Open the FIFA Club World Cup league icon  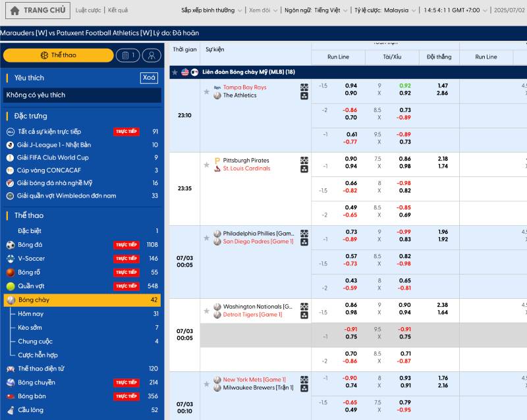pos(9,157)
